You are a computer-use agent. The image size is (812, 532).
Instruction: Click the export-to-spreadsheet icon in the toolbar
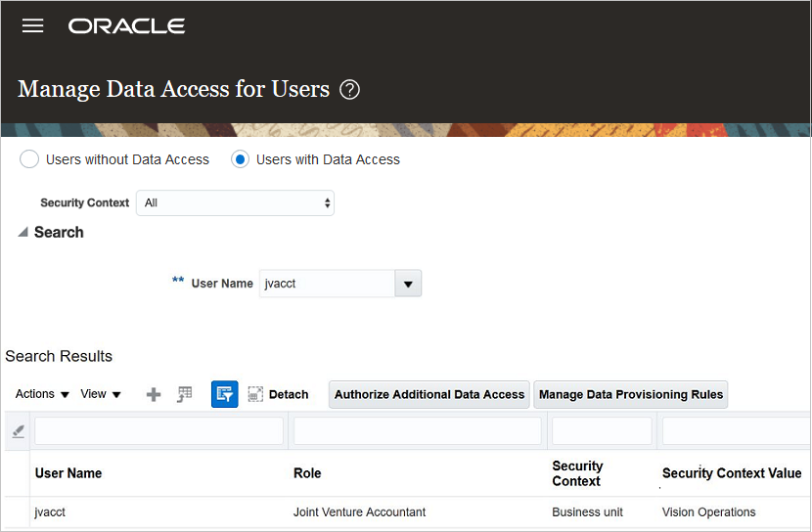pyautogui.click(x=185, y=394)
